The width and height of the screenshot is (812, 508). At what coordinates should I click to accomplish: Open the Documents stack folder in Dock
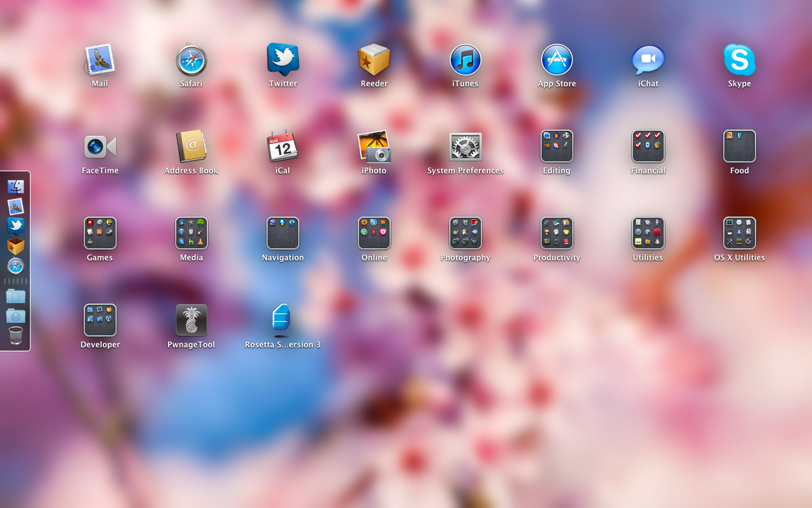click(16, 296)
